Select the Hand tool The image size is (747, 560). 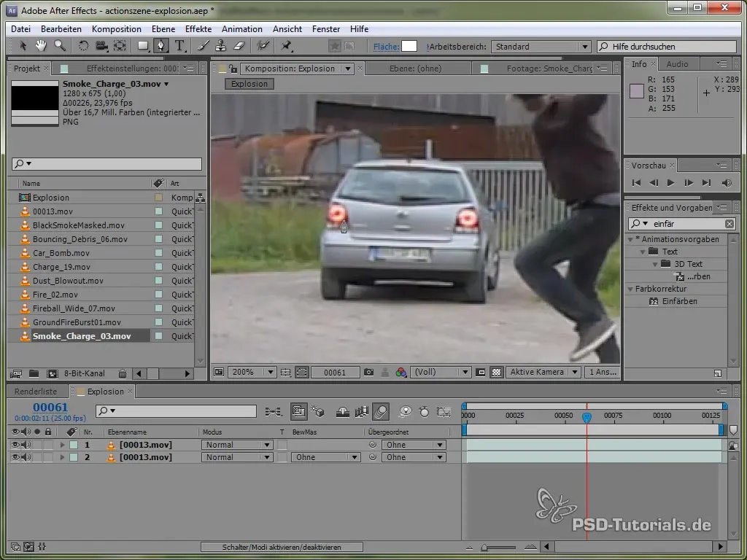tap(41, 46)
